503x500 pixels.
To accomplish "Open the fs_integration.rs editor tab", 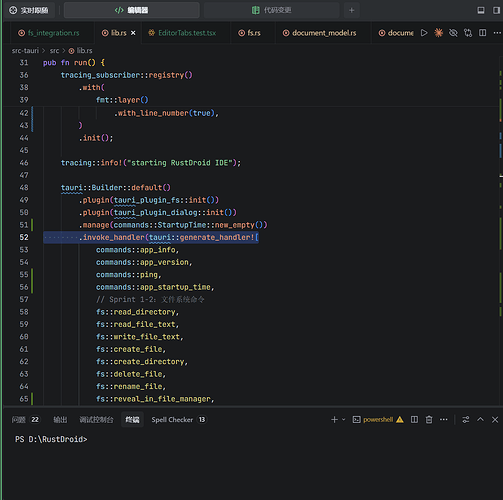I will 49,33.
